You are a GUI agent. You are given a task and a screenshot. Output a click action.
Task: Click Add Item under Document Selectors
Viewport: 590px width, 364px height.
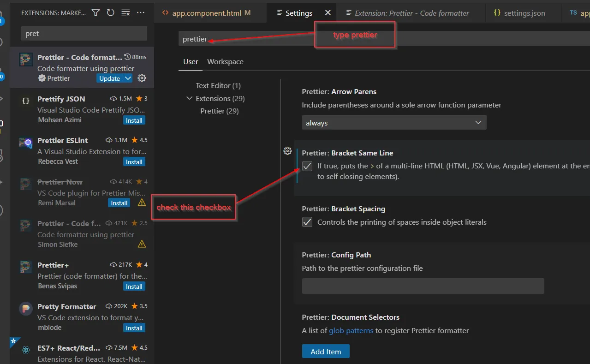pyautogui.click(x=326, y=351)
